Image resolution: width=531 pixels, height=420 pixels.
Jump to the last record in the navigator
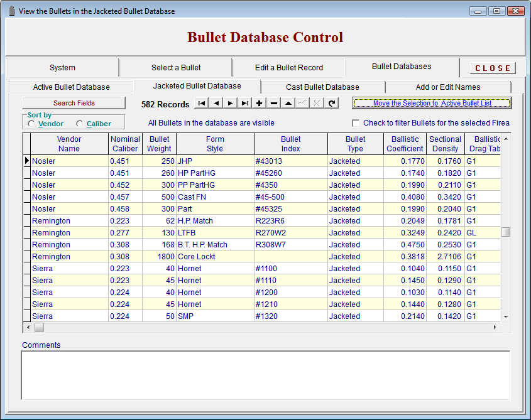coord(245,103)
